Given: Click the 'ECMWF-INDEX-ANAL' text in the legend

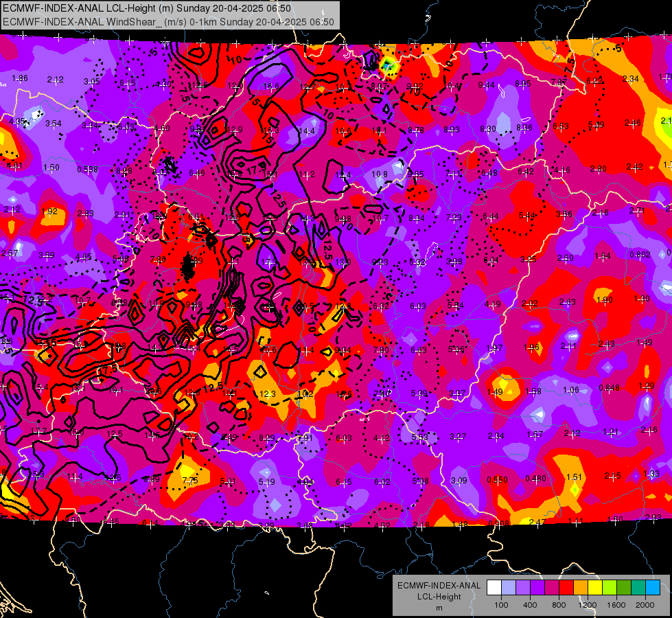Looking at the screenshot, I should click(439, 586).
